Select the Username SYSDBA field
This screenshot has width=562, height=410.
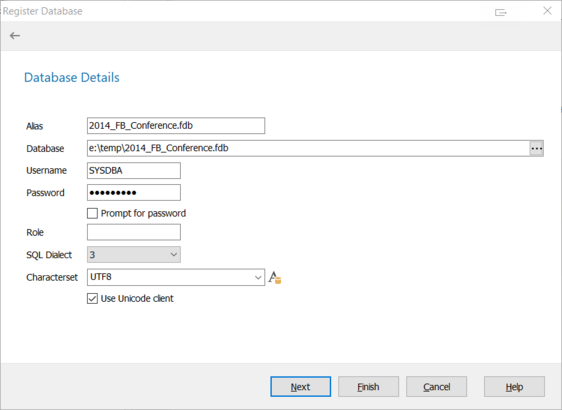tap(134, 171)
